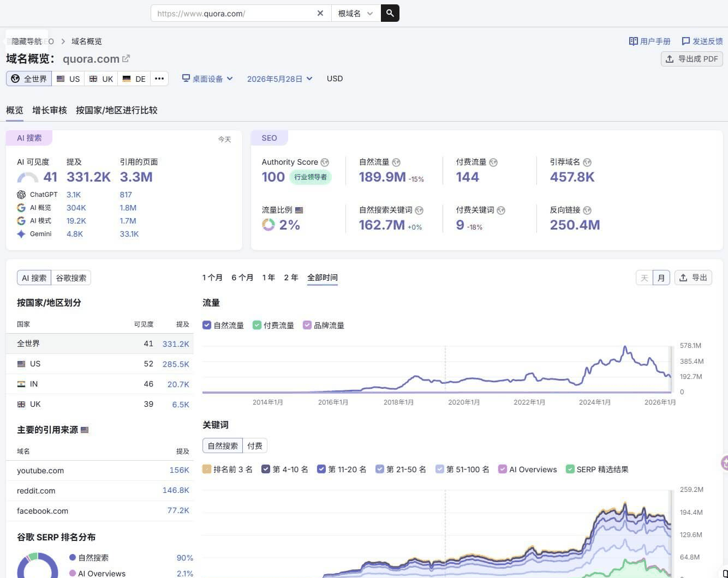Select the 1 年 time range
728x578 pixels.
pos(268,278)
